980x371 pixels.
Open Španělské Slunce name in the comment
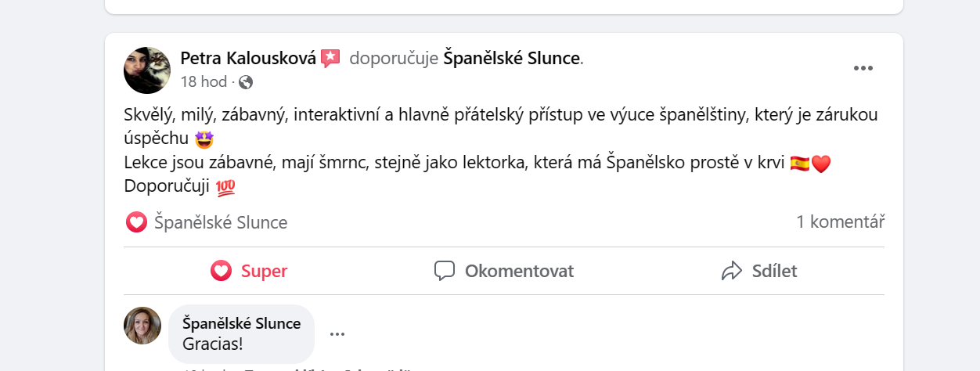click(x=241, y=323)
